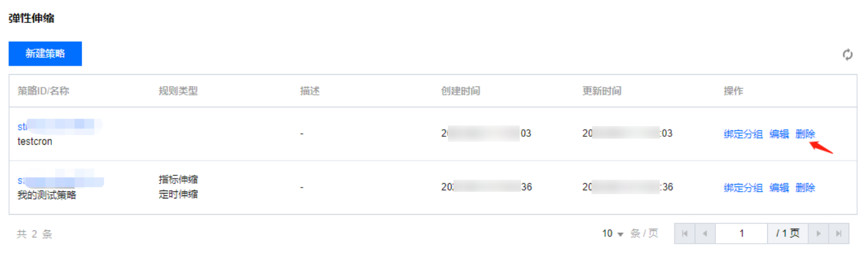The width and height of the screenshot is (868, 272).
Task: Click the 策略ID/名称 column header
Action: pyautogui.click(x=43, y=91)
